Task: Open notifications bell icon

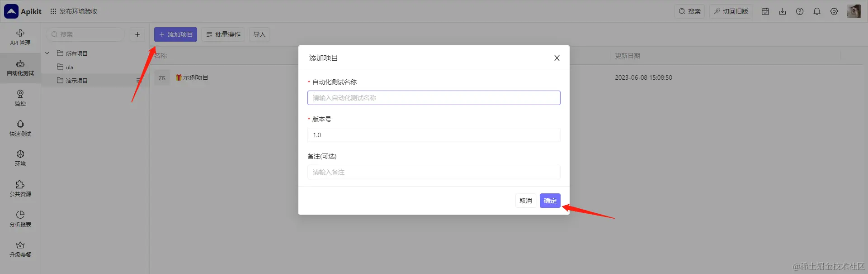Action: pyautogui.click(x=817, y=11)
